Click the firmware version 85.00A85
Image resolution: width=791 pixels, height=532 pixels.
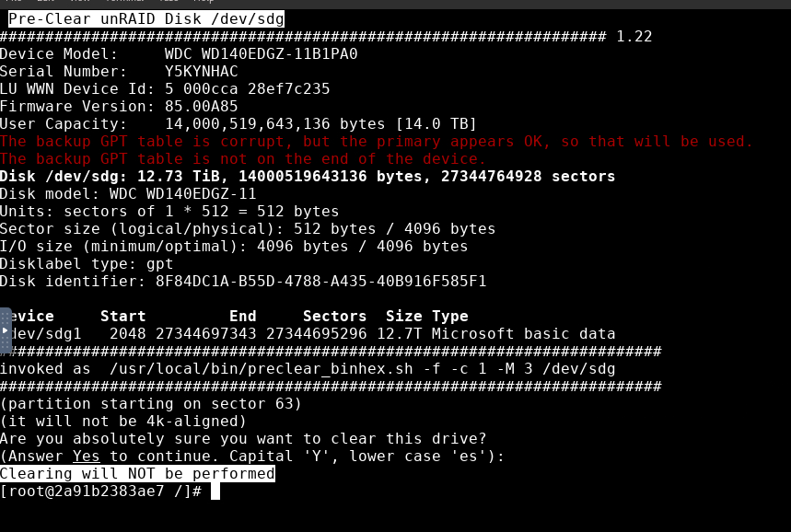coord(202,107)
